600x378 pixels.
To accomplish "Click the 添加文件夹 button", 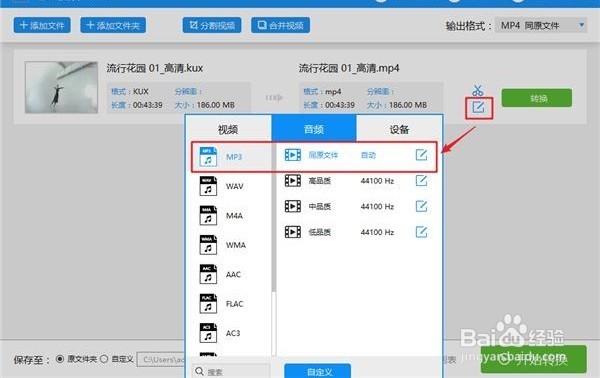I will tap(113, 25).
